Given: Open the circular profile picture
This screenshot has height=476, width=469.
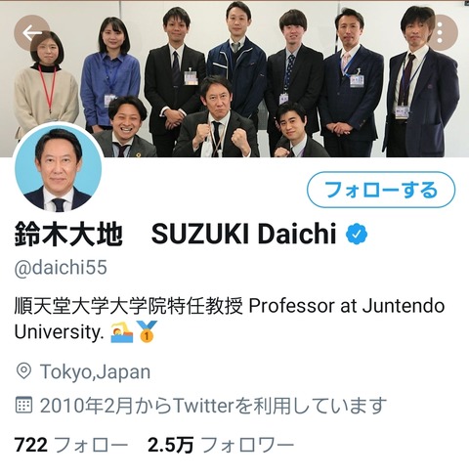Looking at the screenshot, I should point(58,168).
